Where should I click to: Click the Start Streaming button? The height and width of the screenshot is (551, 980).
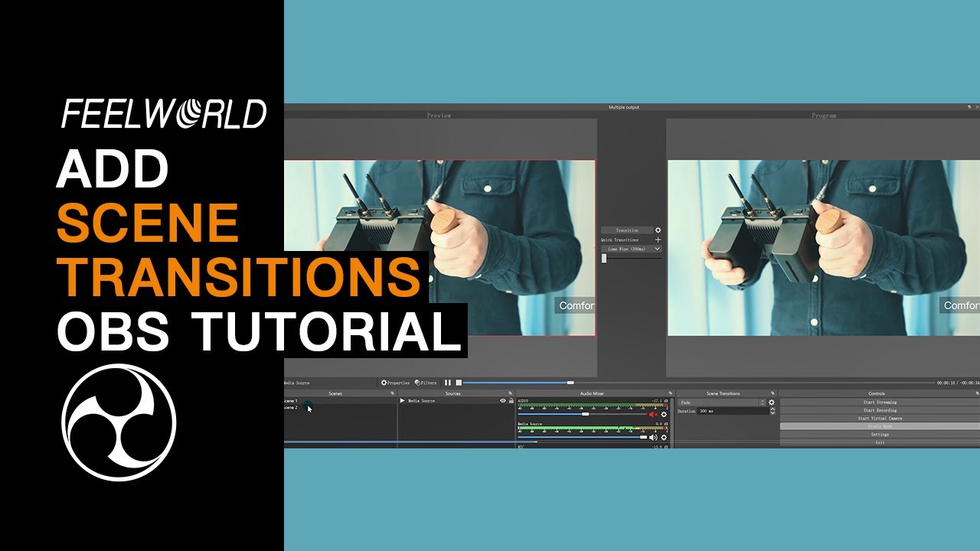click(880, 403)
